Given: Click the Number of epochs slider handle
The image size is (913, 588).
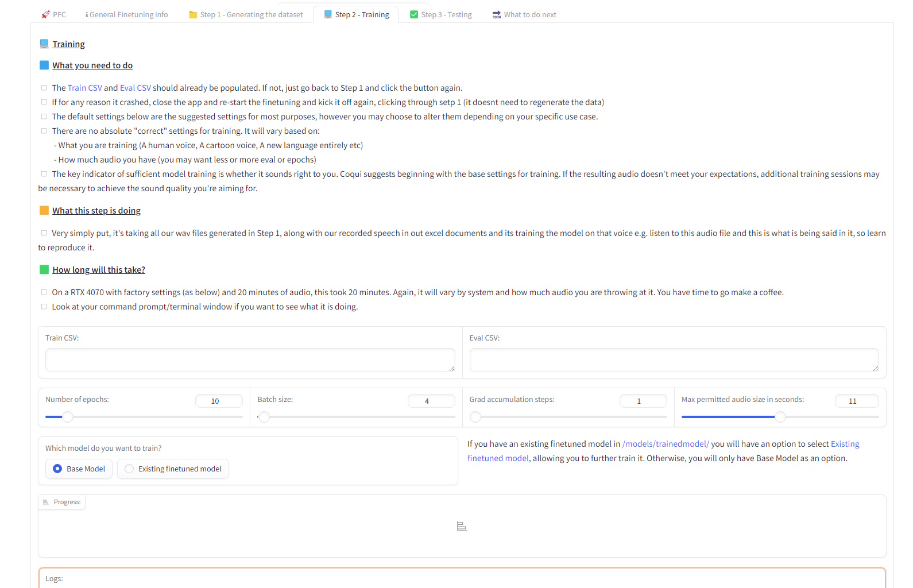Looking at the screenshot, I should click(x=68, y=417).
